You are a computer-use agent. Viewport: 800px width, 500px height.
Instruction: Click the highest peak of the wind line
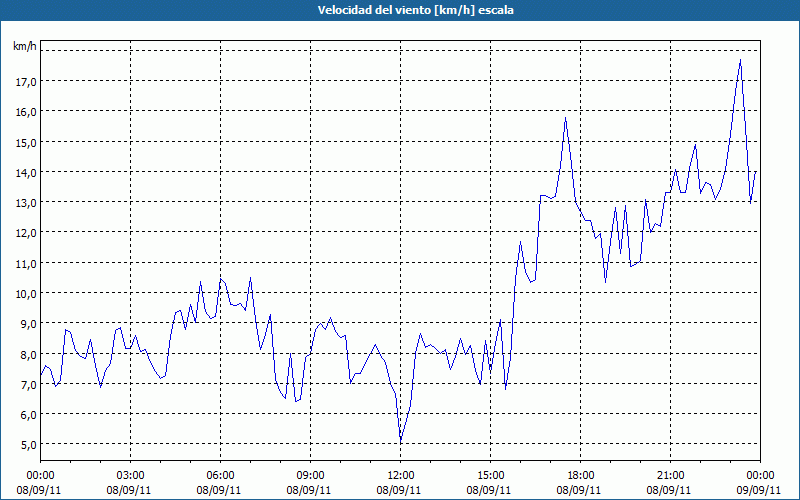740,60
